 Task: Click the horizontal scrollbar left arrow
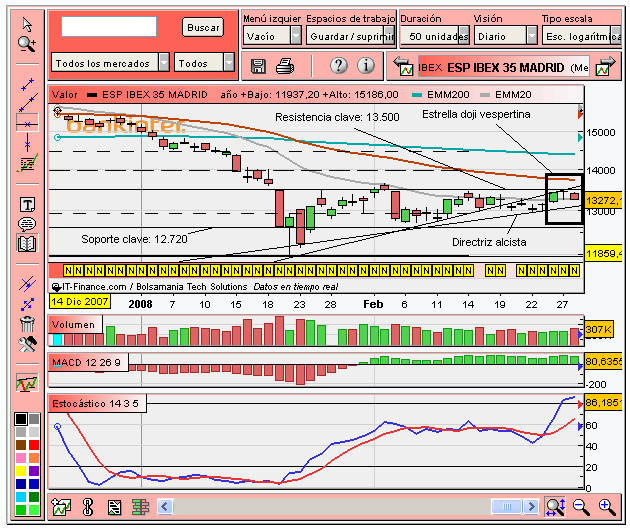pyautogui.click(x=165, y=507)
